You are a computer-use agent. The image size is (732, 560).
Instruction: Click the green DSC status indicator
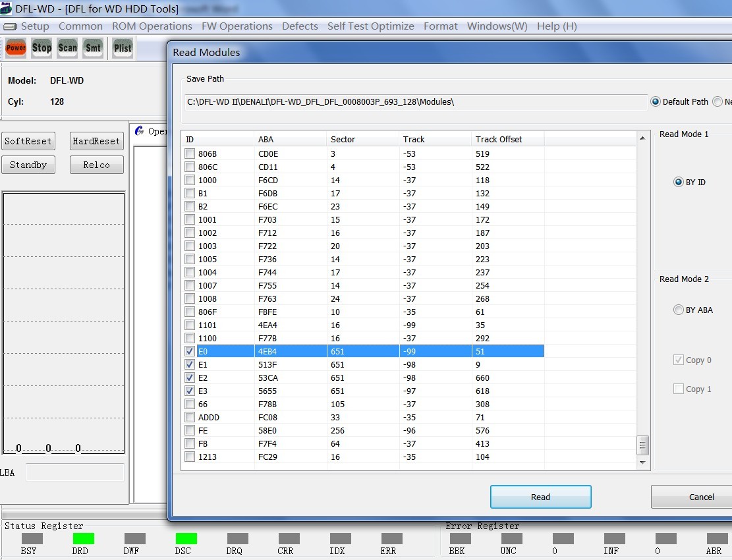[x=186, y=538]
